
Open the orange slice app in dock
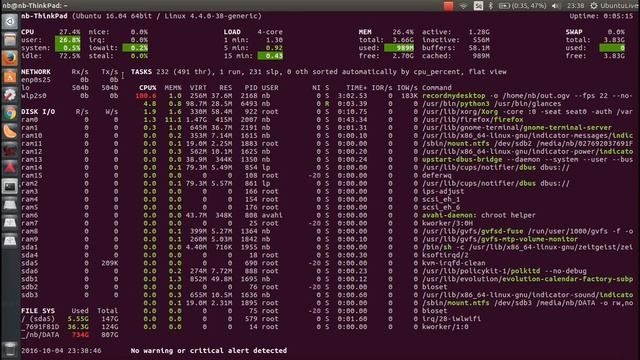(10, 131)
